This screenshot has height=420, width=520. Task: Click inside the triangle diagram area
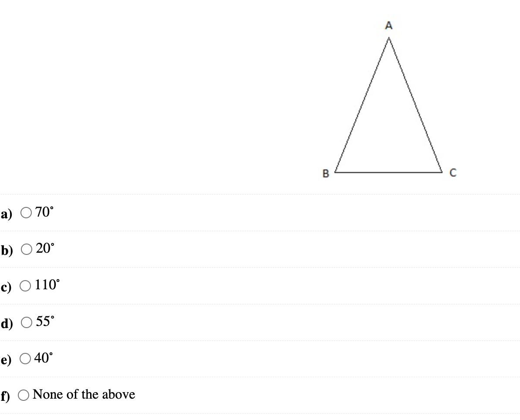click(388, 131)
